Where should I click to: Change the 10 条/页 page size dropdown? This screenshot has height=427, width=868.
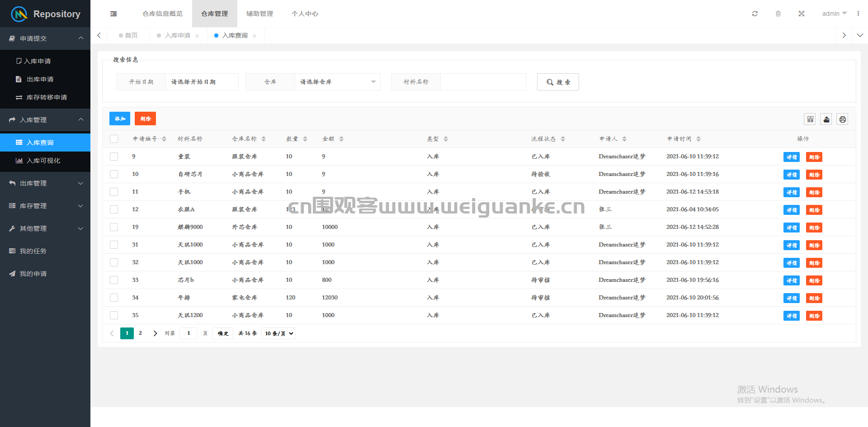(x=278, y=333)
